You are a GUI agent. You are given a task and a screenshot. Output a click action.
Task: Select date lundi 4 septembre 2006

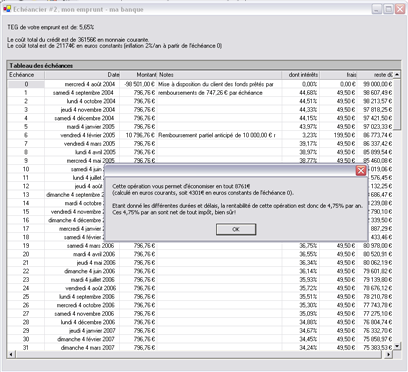click(x=87, y=297)
